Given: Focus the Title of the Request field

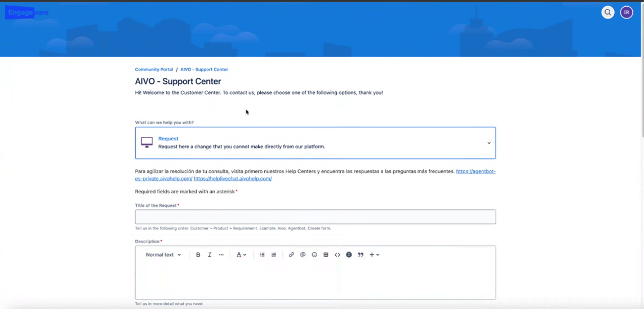Looking at the screenshot, I should click(x=316, y=217).
